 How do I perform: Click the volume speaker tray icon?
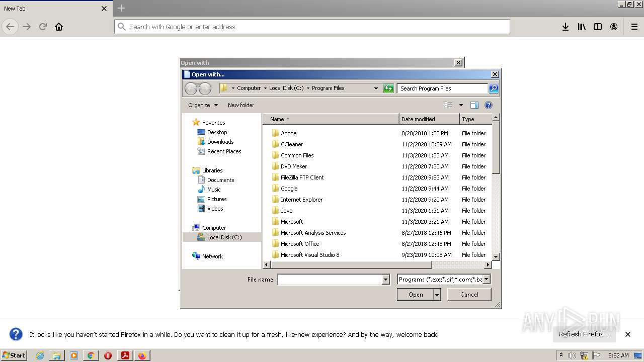(572, 355)
